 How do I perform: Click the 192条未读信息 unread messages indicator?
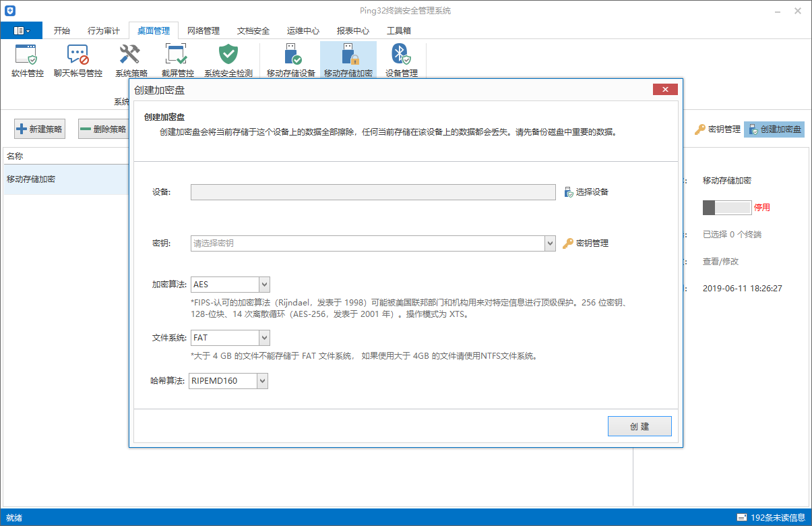coord(772,518)
